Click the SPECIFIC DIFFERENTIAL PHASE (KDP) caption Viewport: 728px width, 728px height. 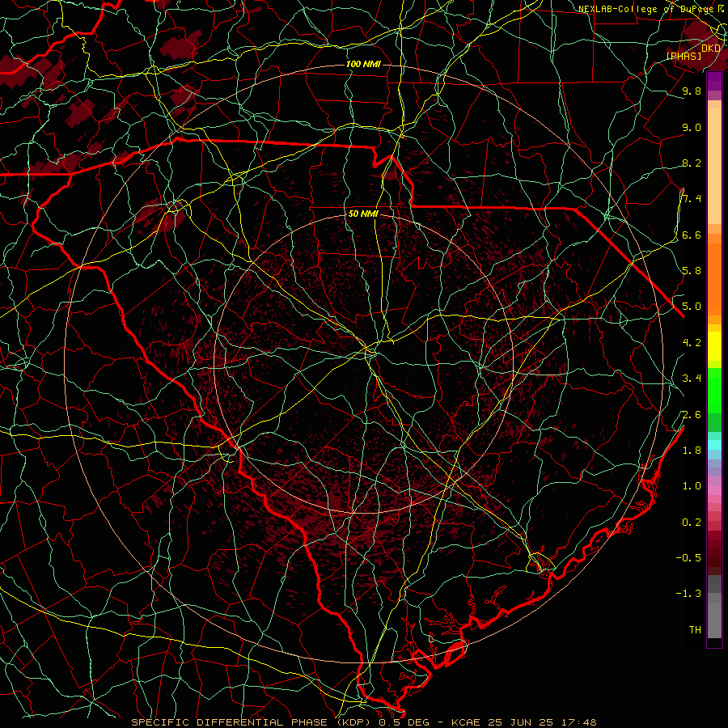[253, 722]
